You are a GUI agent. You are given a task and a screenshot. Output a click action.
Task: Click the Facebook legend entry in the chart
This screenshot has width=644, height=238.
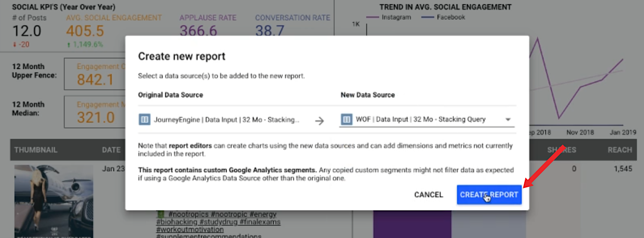(443, 17)
